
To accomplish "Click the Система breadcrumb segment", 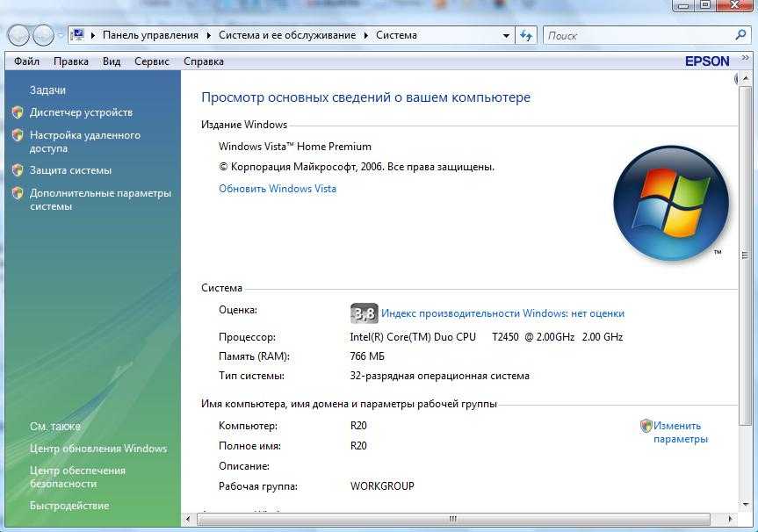I will 396,35.
